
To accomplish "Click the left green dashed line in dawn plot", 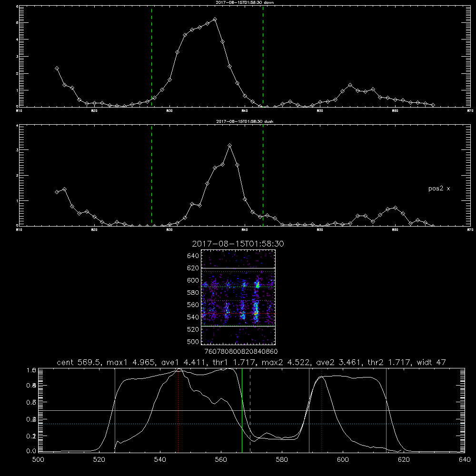I will [x=151, y=56].
